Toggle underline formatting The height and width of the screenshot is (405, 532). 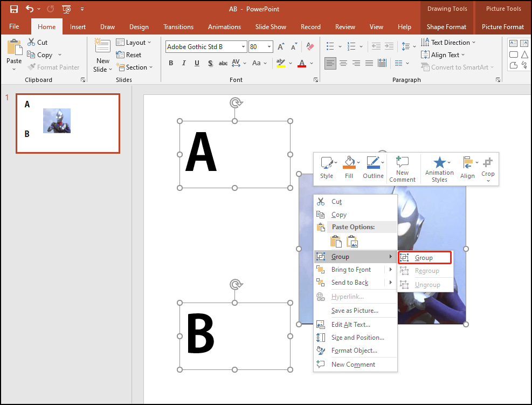[197, 63]
